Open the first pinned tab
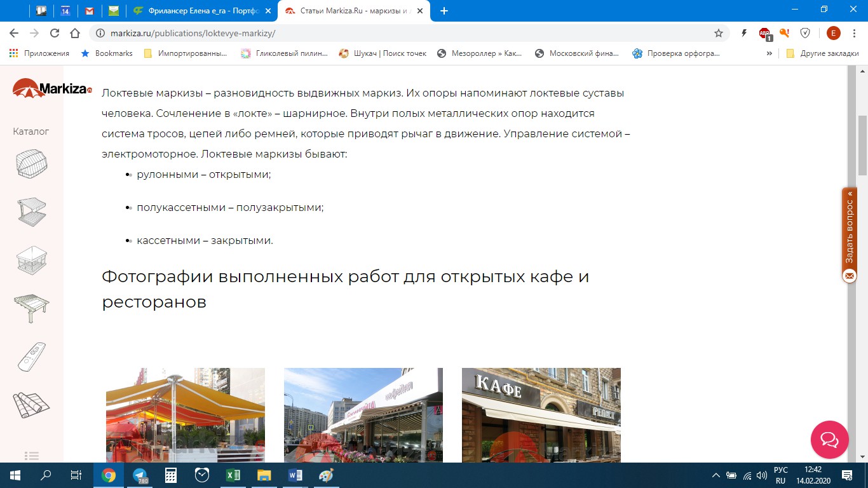868x488 pixels. coord(41,11)
